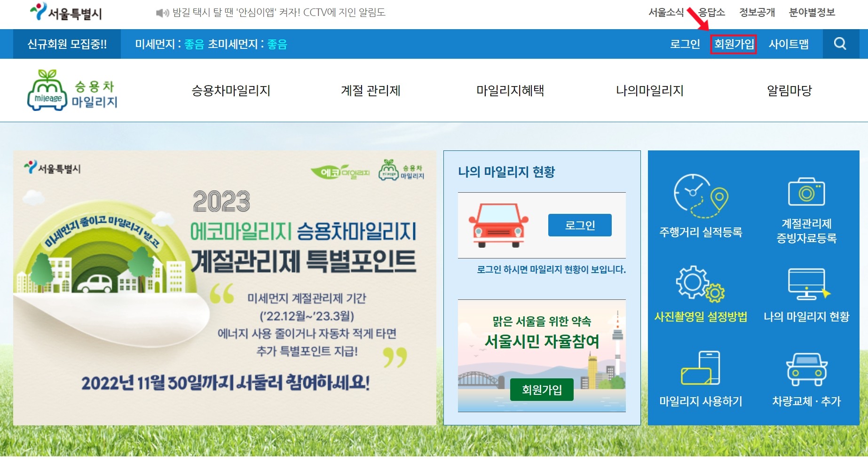Click the 미세먼지 좋음 status text
868x470 pixels.
tap(170, 44)
